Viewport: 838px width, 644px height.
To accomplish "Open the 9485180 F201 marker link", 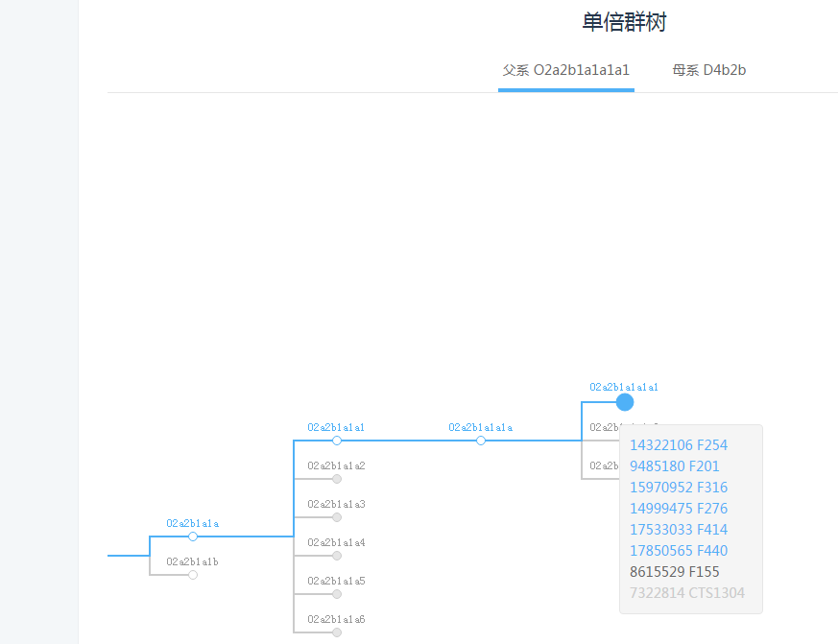I will [x=675, y=466].
